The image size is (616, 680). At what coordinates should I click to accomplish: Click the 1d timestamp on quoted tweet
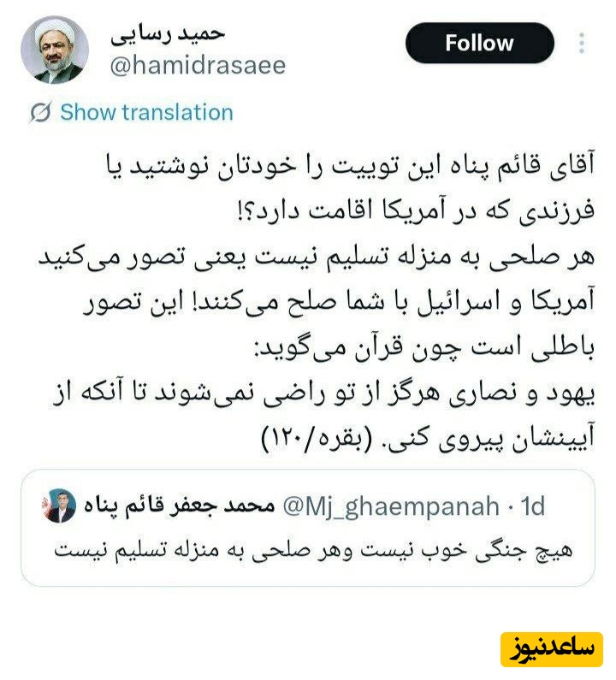[533, 506]
